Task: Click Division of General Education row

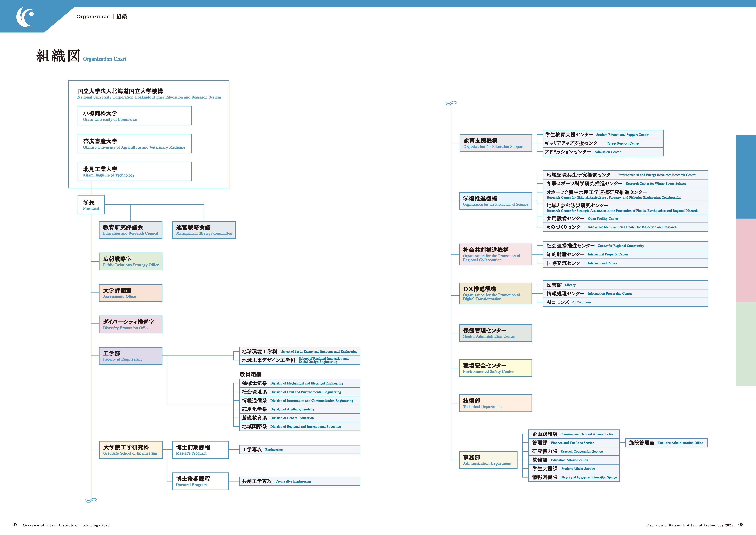Action: coord(300,418)
